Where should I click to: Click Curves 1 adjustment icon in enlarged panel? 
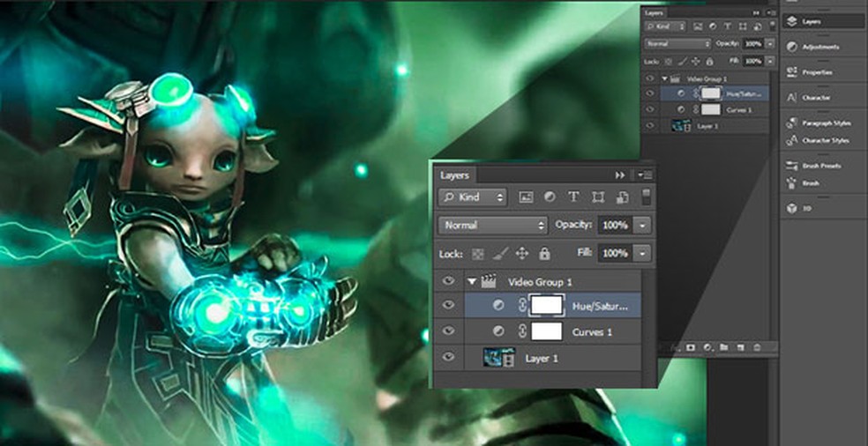(498, 331)
